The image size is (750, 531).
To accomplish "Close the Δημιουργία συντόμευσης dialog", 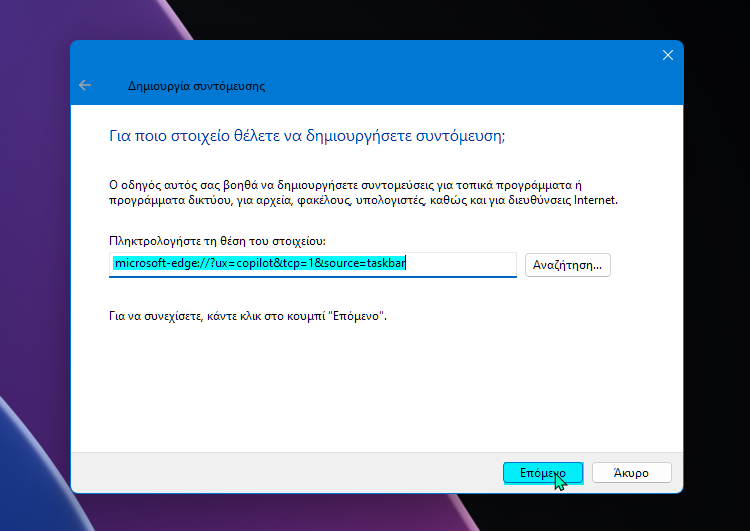I will pos(668,55).
